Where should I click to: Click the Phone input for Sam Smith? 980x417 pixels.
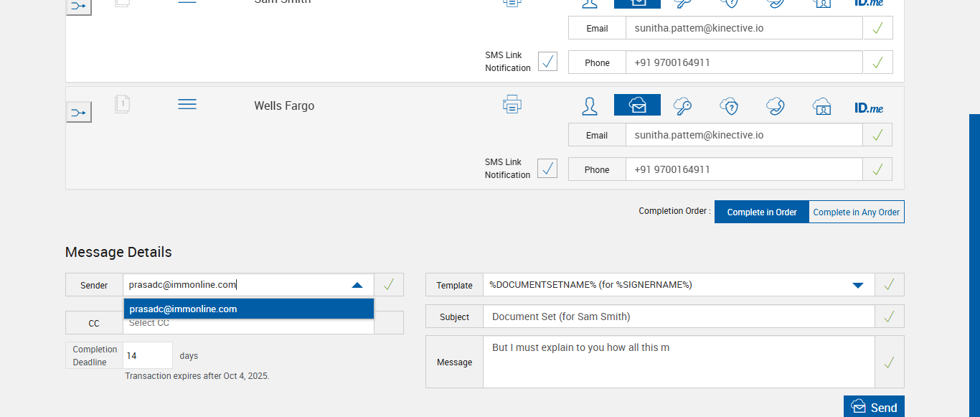coord(744,62)
